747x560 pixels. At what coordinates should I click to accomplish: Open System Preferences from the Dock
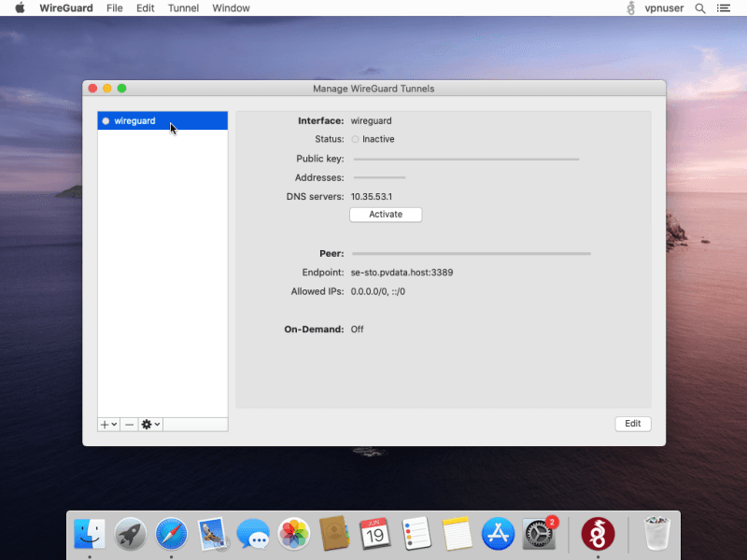point(540,534)
